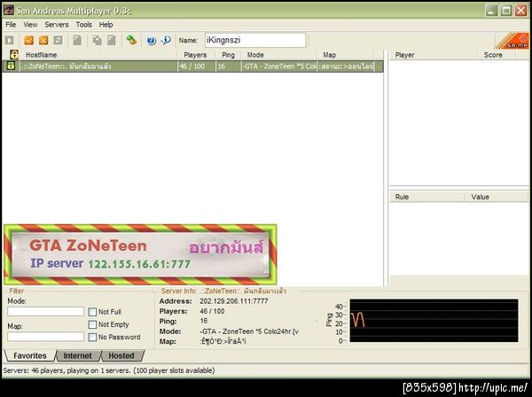The width and height of the screenshot is (532, 397).
Task: Click the ping 16 cell in server row
Action: (x=229, y=66)
